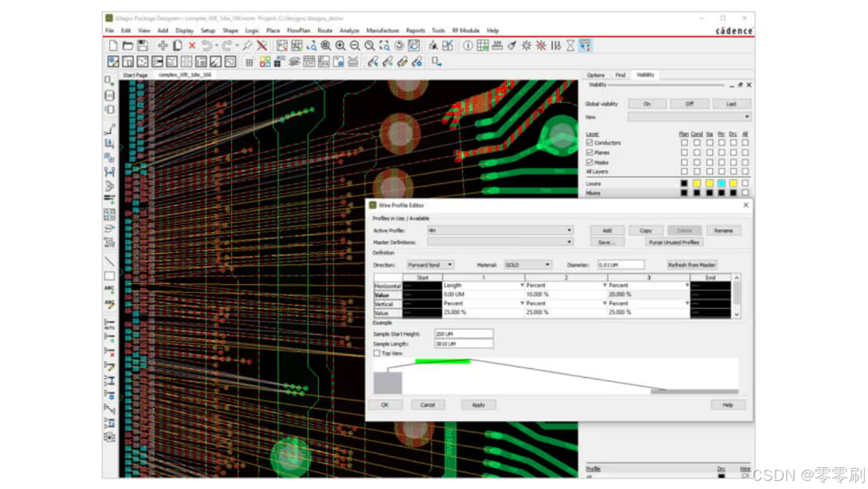Select the Move tool icon
Viewport: 868px width, 489px height.
163,45
